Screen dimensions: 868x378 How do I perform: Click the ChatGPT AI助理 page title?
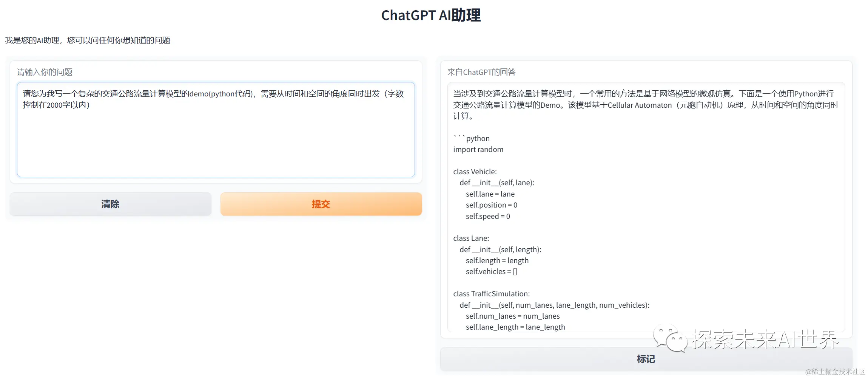(x=431, y=15)
